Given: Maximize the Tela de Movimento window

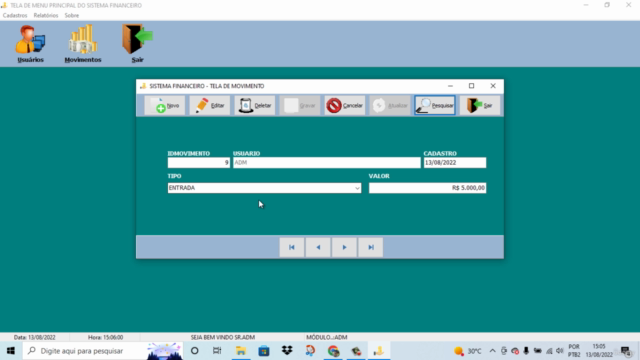Looking at the screenshot, I should pos(471,86).
